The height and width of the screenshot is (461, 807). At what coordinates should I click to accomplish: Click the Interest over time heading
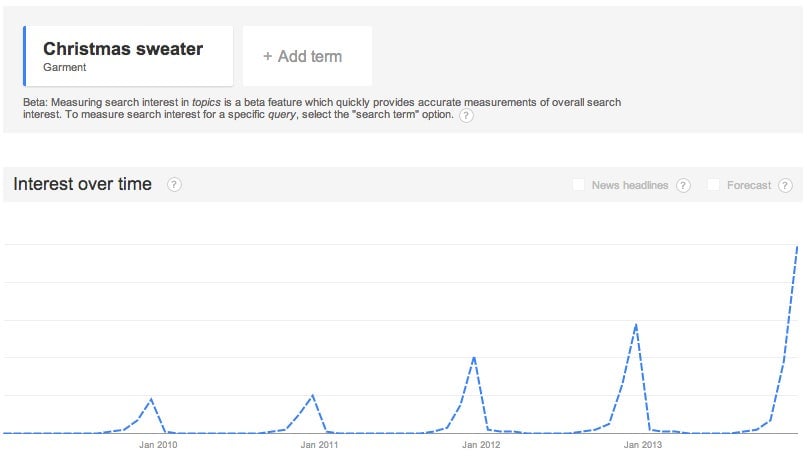tap(83, 184)
